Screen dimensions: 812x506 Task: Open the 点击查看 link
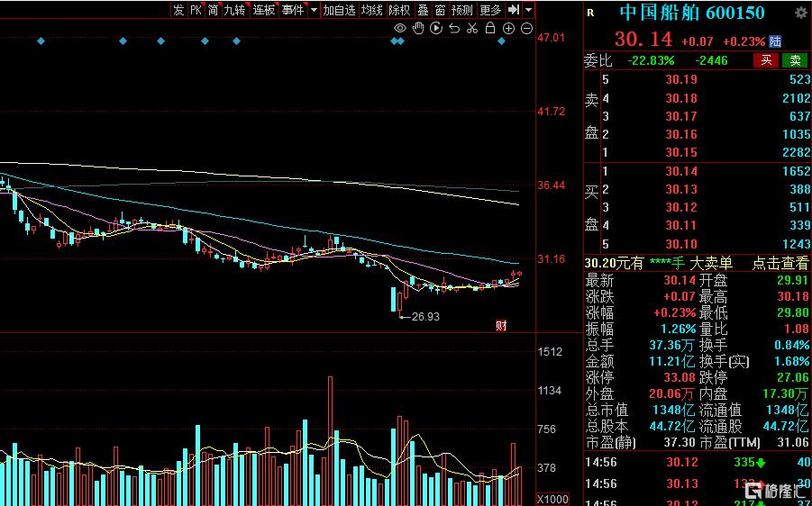coord(780,263)
